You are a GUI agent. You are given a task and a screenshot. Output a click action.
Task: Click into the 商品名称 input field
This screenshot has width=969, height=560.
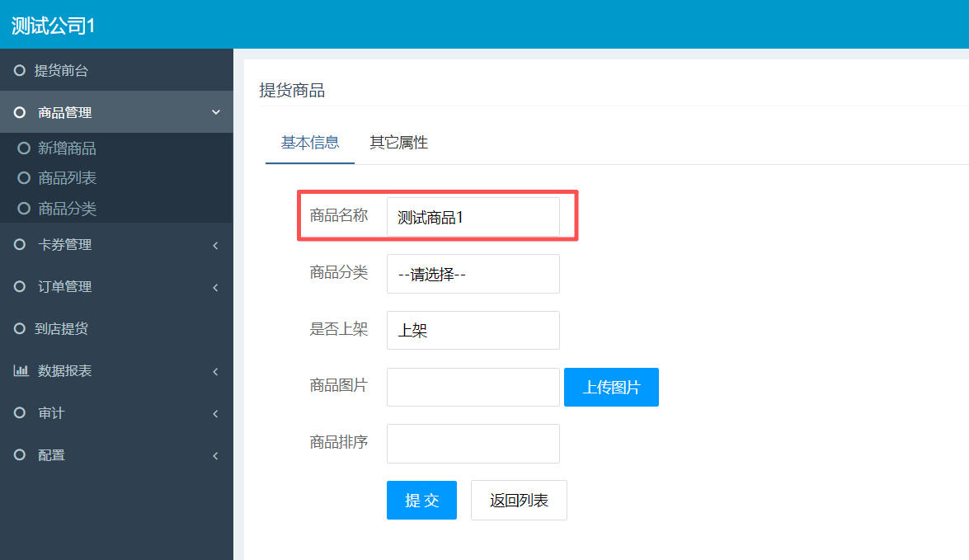point(473,217)
